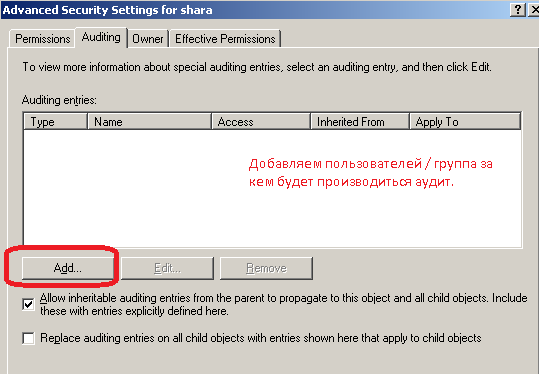Sort entries by Type column header

click(x=55, y=122)
